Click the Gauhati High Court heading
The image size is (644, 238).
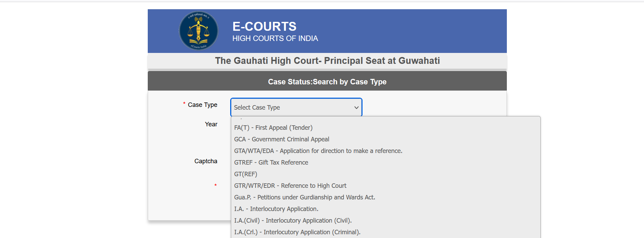click(327, 61)
